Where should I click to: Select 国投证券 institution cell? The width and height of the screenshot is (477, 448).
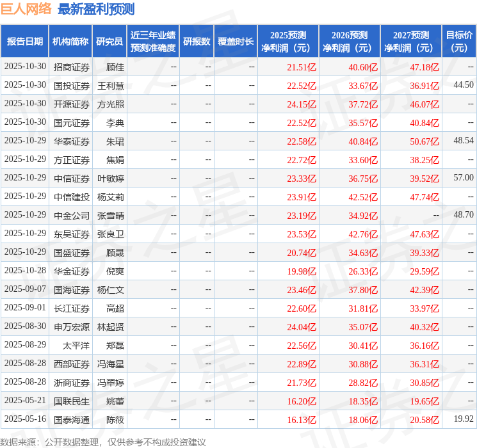[72, 86]
